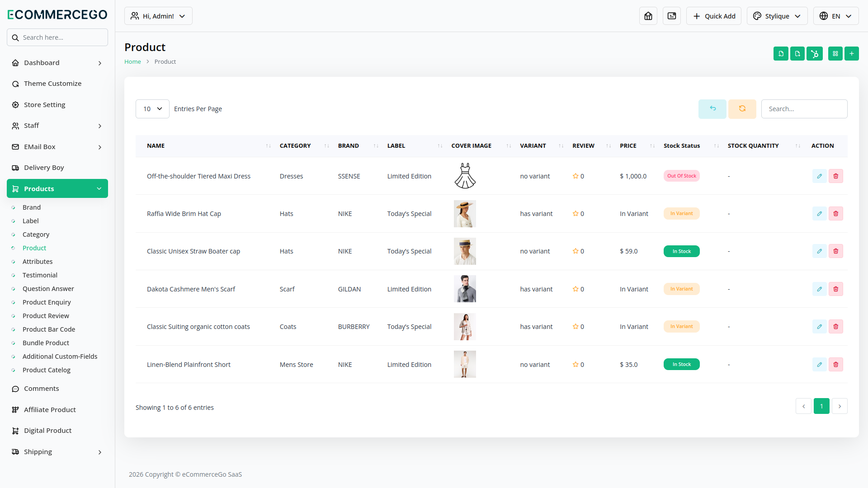Follow the Home breadcrumb link
Screen dimensions: 868x488
(132, 61)
